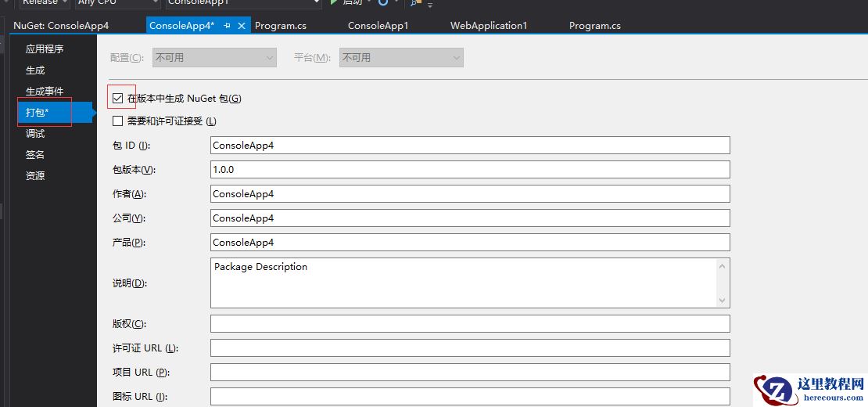This screenshot has height=407, width=868.
Task: Open the WebApplication1 tab
Action: click(x=489, y=26)
